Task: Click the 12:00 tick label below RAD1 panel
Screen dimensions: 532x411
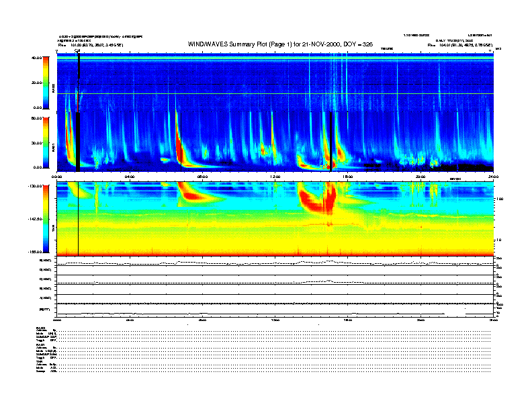Action: coord(275,177)
